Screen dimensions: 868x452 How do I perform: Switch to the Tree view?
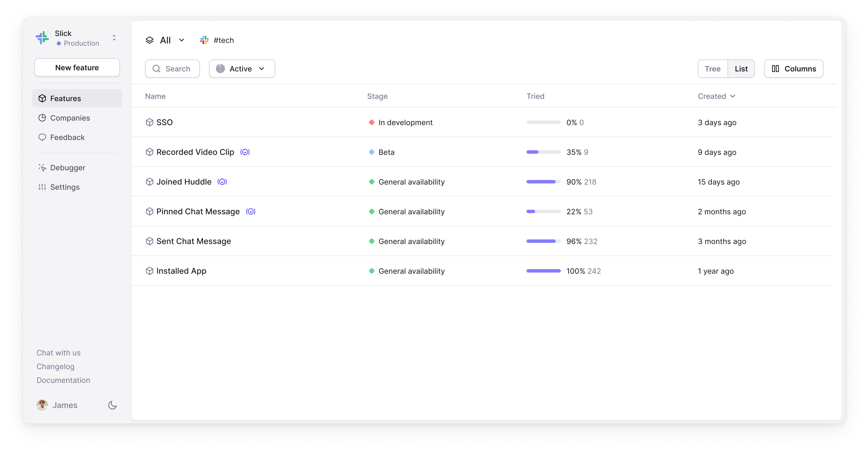coord(713,69)
